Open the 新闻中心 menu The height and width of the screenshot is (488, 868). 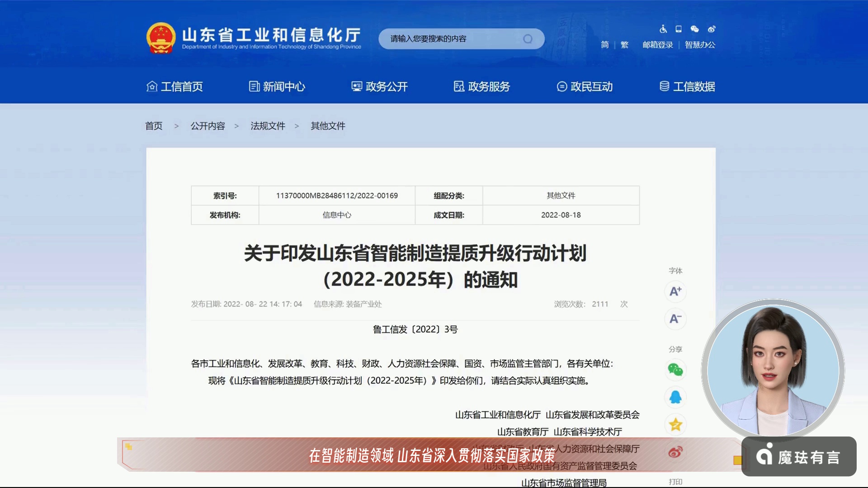click(277, 86)
